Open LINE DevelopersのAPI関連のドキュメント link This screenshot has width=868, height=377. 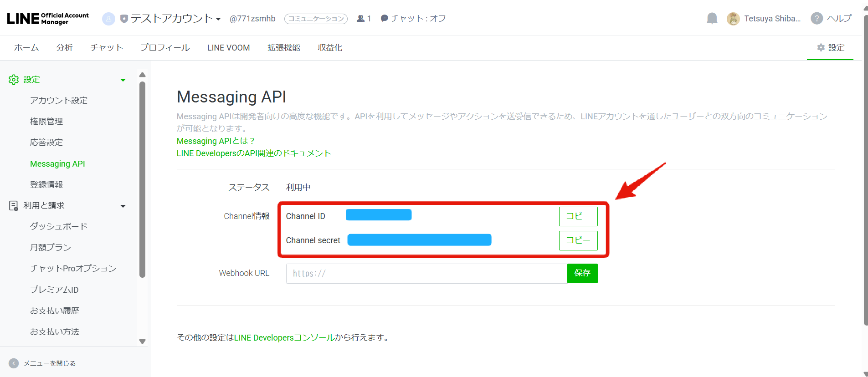pyautogui.click(x=254, y=153)
